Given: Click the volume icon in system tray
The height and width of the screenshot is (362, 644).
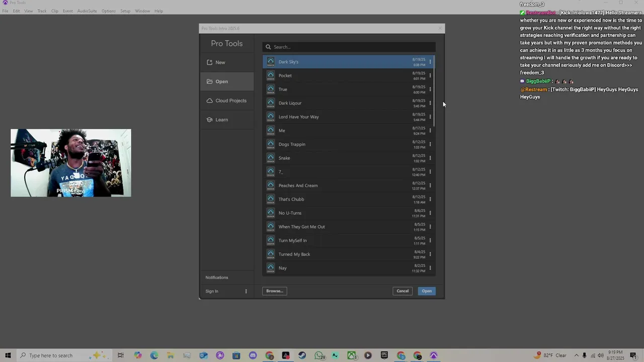Looking at the screenshot, I should [x=601, y=355].
